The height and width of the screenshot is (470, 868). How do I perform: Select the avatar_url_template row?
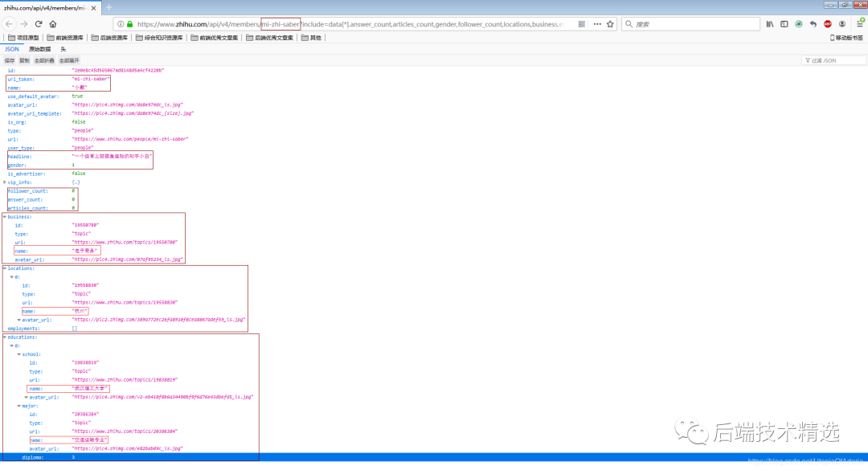[x=434, y=113]
